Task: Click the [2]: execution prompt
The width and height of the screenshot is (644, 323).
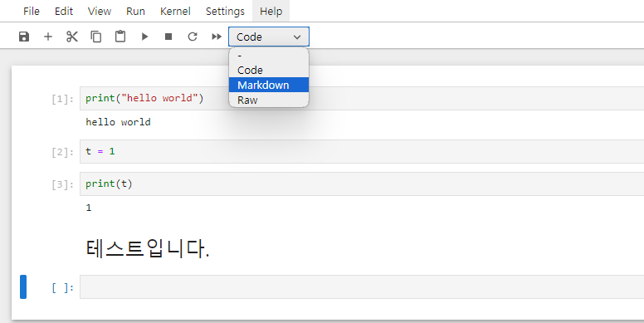Action: [62, 153]
